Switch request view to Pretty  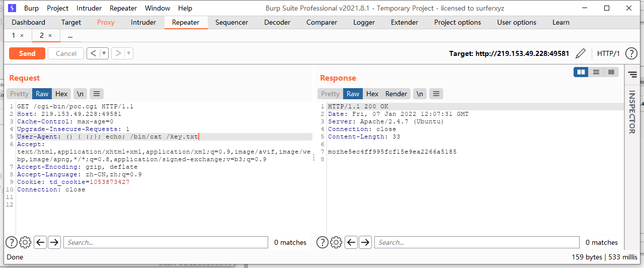pyautogui.click(x=20, y=94)
